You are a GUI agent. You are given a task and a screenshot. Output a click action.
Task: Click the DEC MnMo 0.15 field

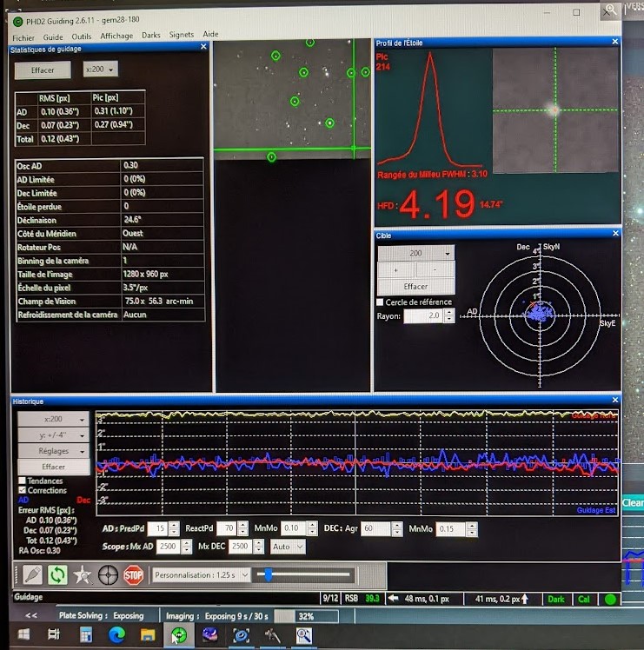click(x=451, y=529)
